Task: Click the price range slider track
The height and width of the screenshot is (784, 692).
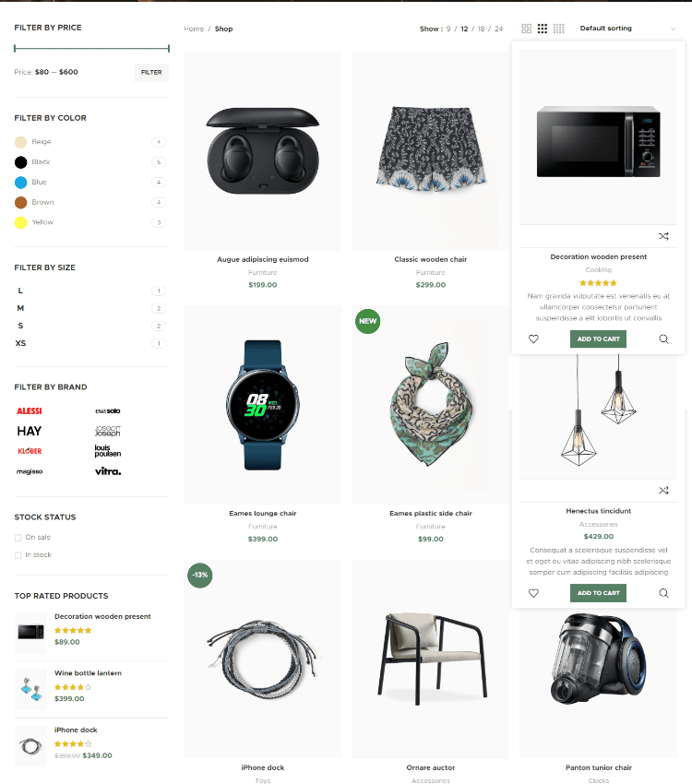Action: click(x=91, y=49)
